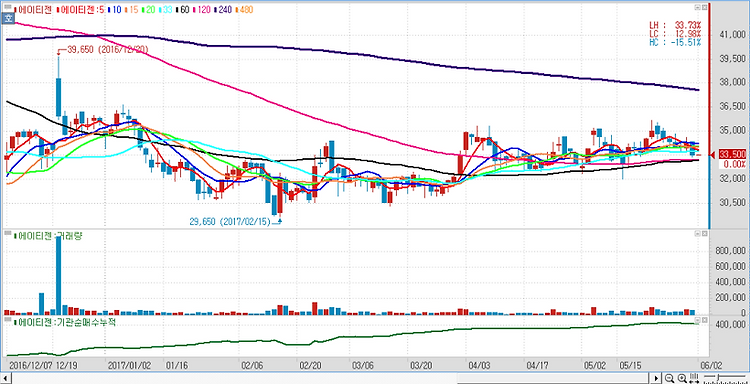Viewport: 750px width, 384px height.
Task: Click the candle spacing adjust icon
Action: [694, 378]
